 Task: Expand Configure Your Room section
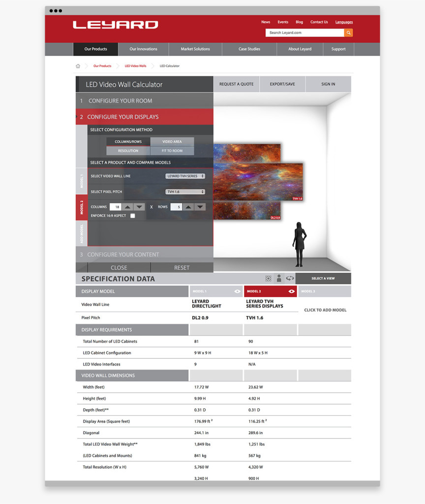click(145, 100)
